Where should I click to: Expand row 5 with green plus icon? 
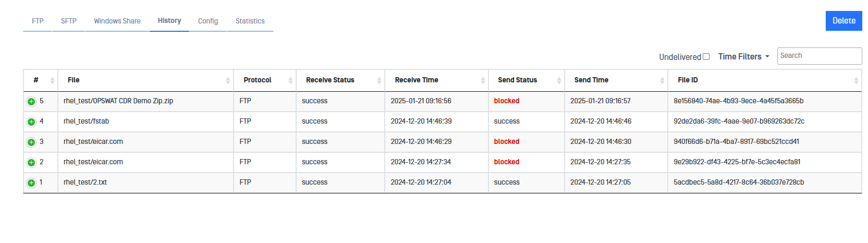coord(31,102)
